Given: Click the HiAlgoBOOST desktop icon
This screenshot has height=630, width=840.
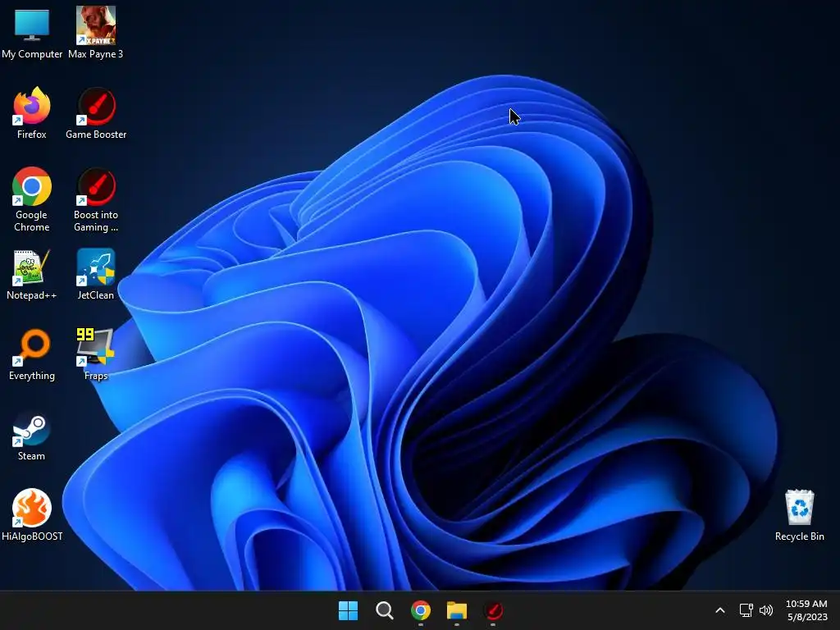Looking at the screenshot, I should point(32,515).
